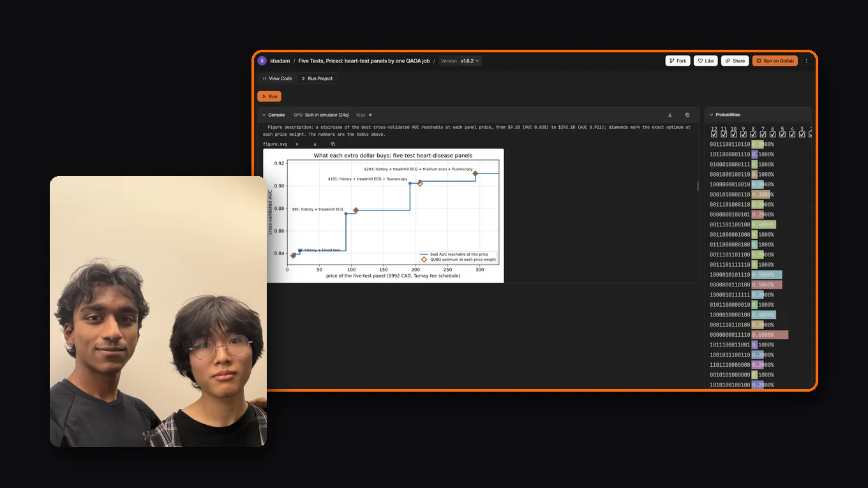Click the photo of two people
The image size is (868, 488).
click(x=158, y=311)
